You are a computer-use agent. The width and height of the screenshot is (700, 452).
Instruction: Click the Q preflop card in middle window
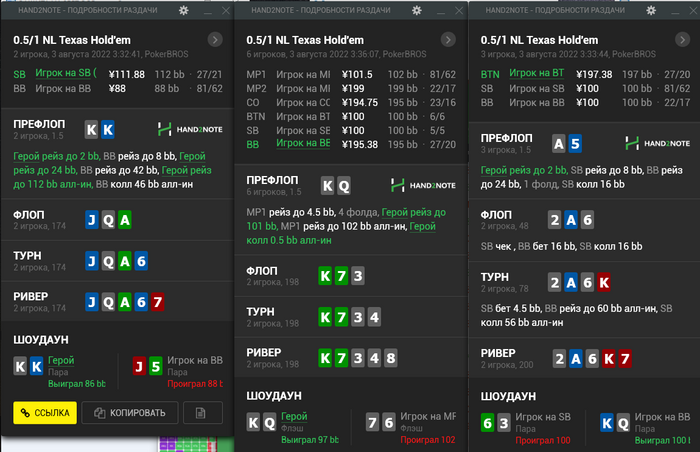(344, 186)
